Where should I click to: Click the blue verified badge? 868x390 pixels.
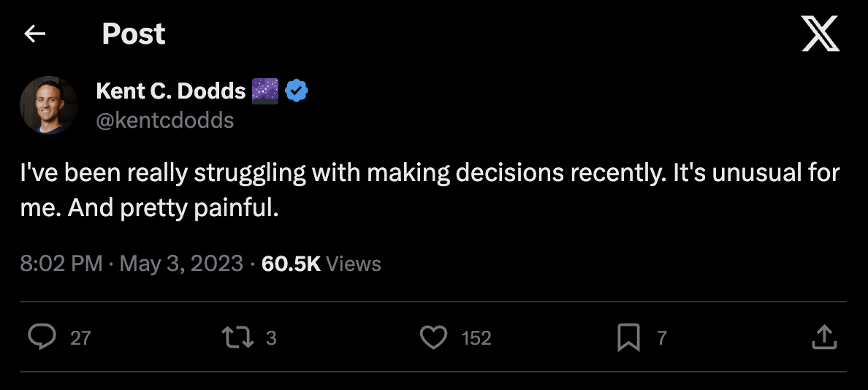coord(296,91)
